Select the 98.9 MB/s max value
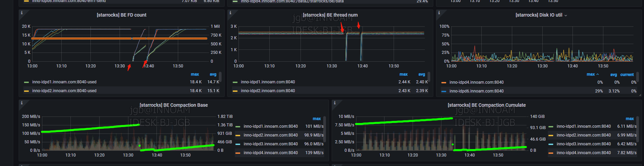Screen dimensions: 644x166 click(x=314, y=135)
